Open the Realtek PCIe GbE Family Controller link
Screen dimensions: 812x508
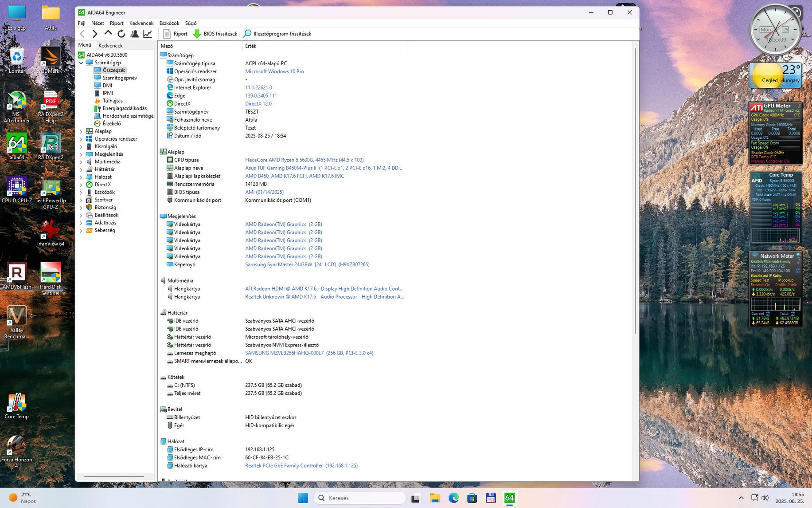tap(301, 466)
